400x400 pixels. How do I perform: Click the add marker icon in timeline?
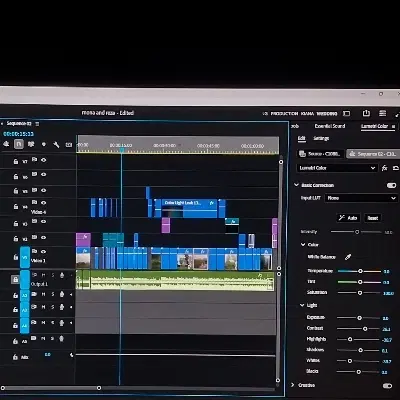44,144
